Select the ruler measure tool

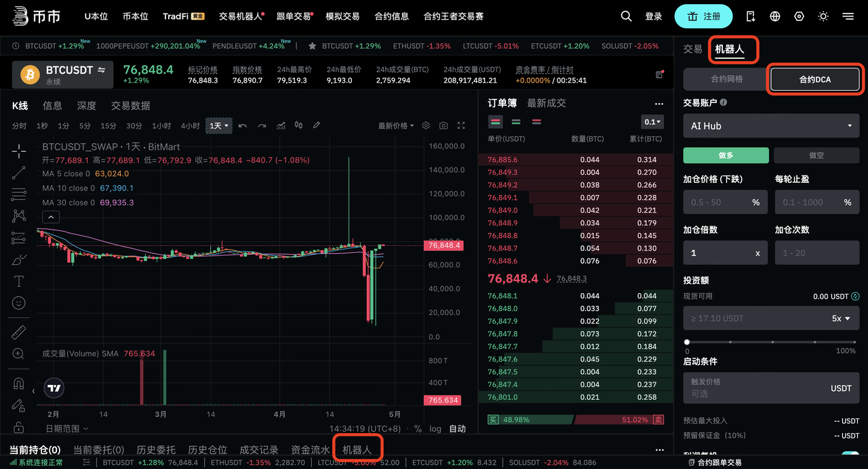tap(19, 332)
